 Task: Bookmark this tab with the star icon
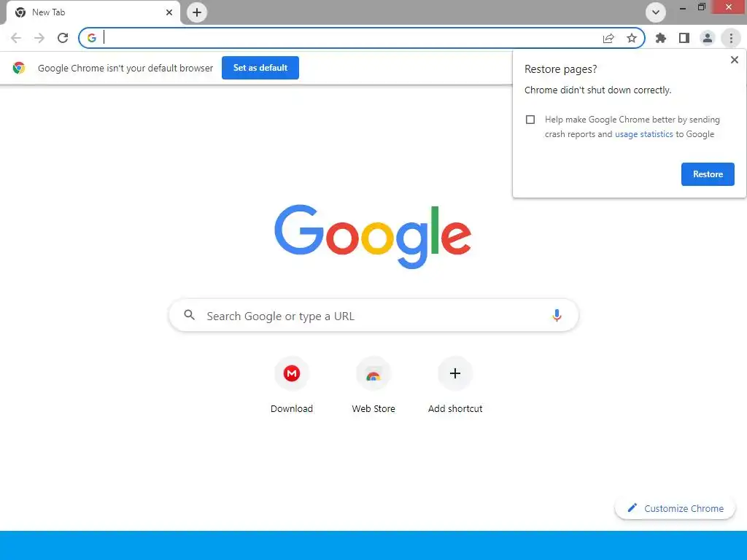[632, 38]
